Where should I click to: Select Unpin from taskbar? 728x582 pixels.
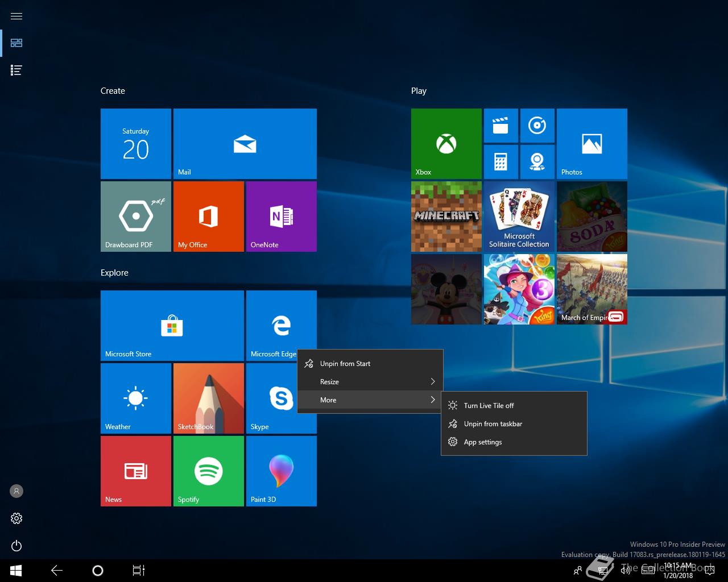coord(514,424)
